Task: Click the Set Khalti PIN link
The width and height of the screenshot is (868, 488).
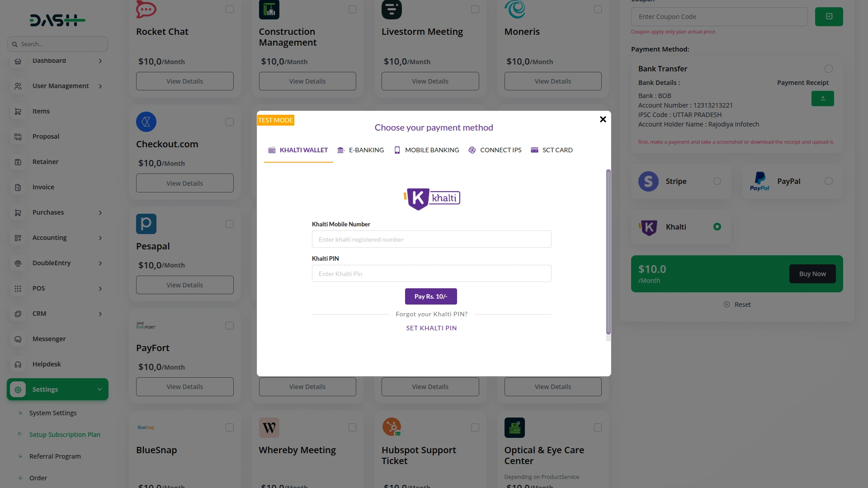Action: pyautogui.click(x=431, y=328)
